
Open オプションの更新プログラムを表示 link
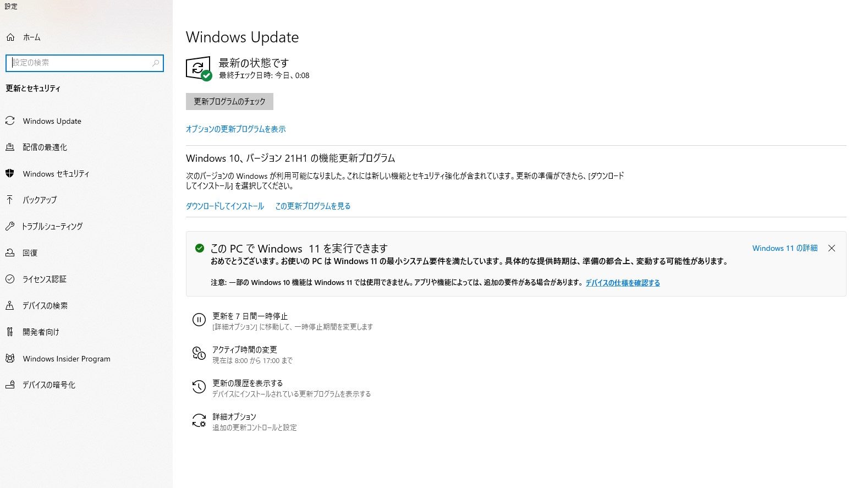pos(236,129)
